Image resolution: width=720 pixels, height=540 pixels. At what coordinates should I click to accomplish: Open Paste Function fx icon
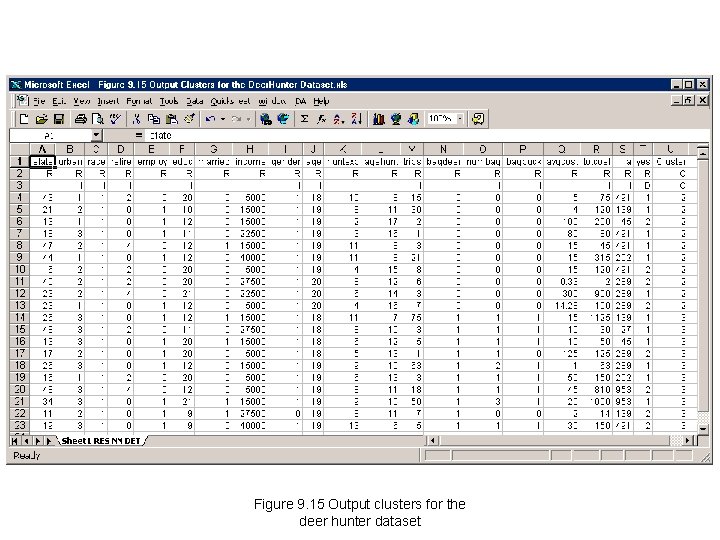pos(321,119)
